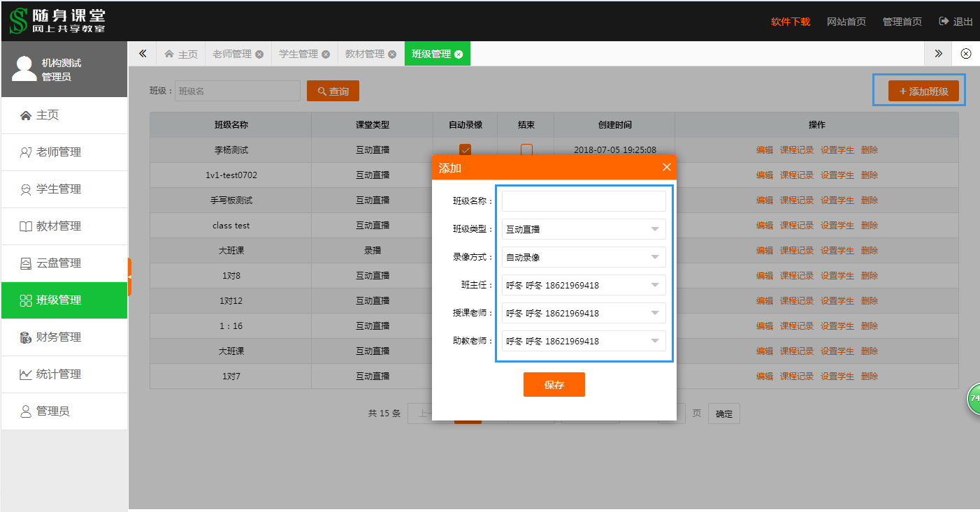Expand the 录像方式 dropdown
980x512 pixels.
click(x=584, y=257)
